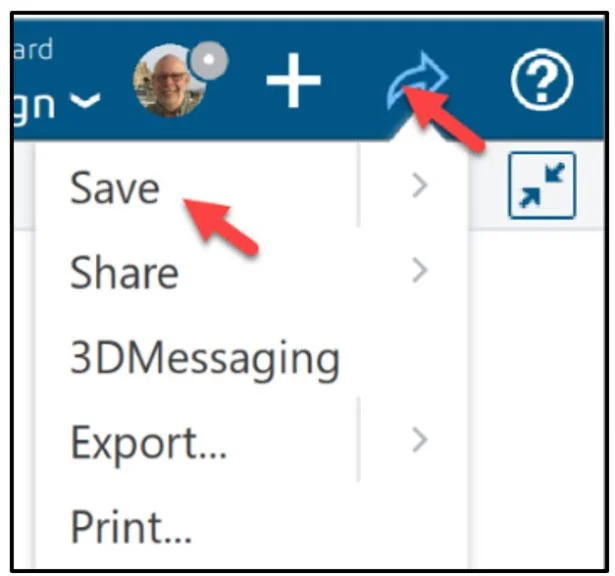Select the Export... menu entry
Viewport: 615px width, 576px height.
(x=148, y=443)
